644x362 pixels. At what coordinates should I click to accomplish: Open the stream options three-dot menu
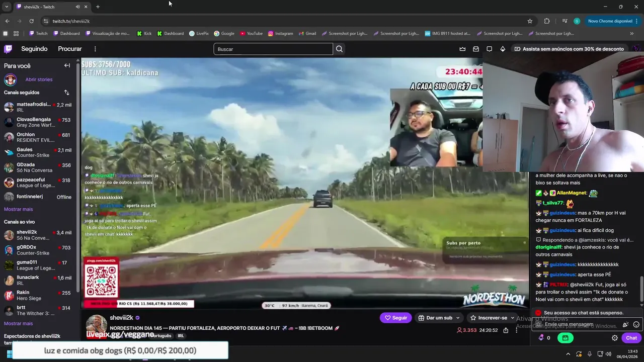(x=516, y=330)
